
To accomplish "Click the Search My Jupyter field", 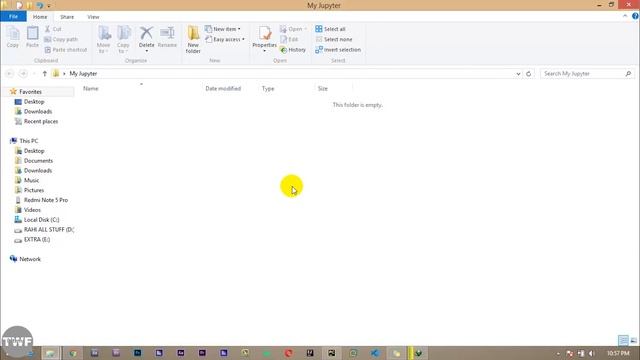I will 587,73.
